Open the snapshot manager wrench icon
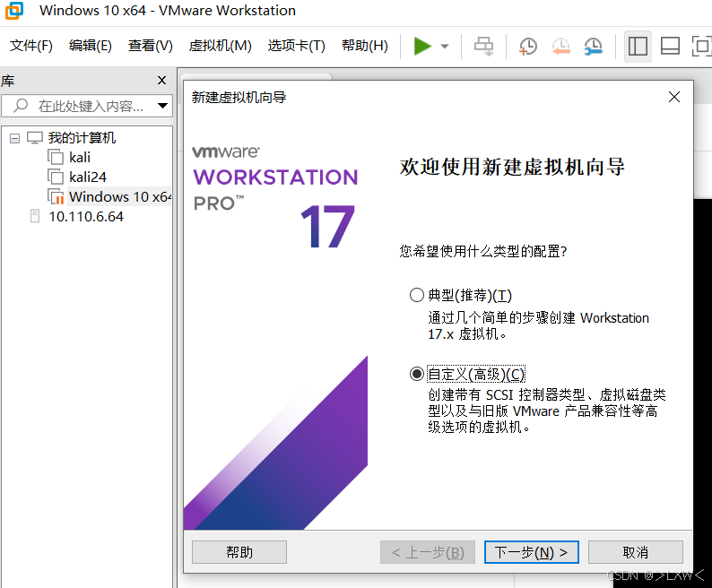Viewport: 712px width, 588px height. point(593,47)
